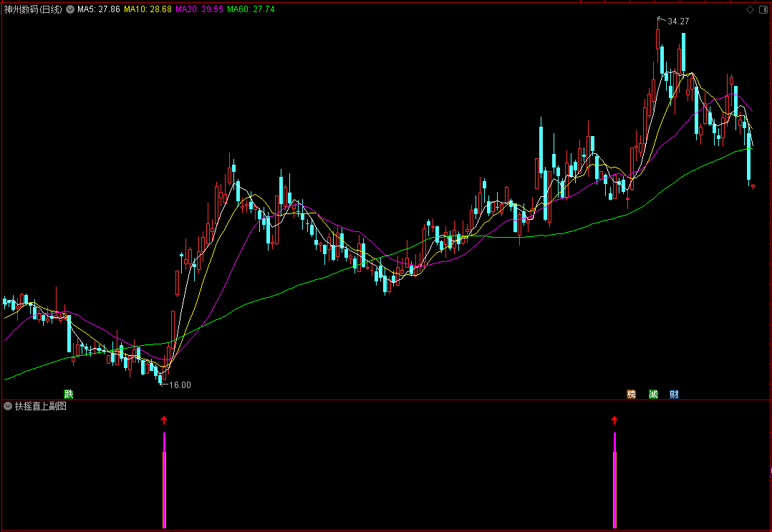
Task: Click the 34.27 high price label
Action: pos(678,21)
